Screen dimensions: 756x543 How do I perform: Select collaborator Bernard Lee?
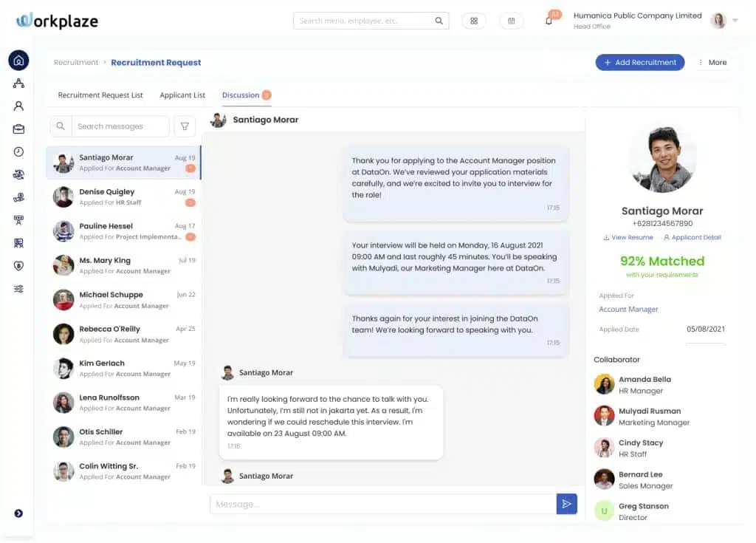click(633, 480)
